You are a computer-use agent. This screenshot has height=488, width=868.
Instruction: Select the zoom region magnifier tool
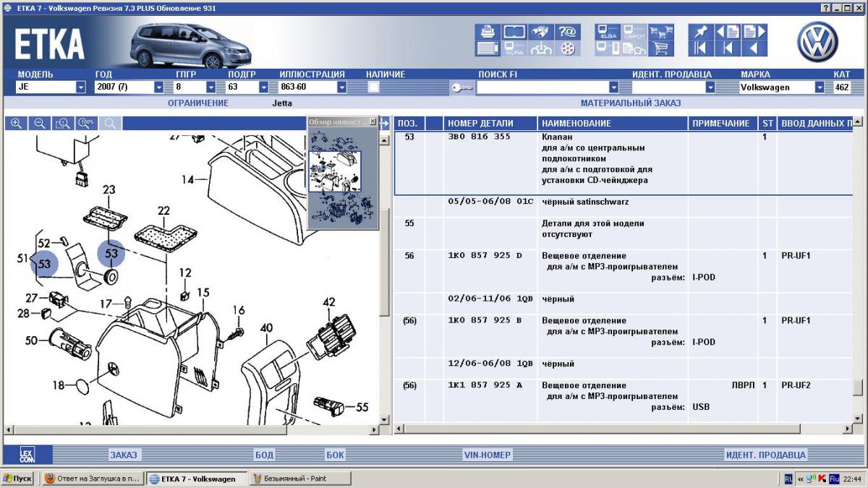point(63,124)
